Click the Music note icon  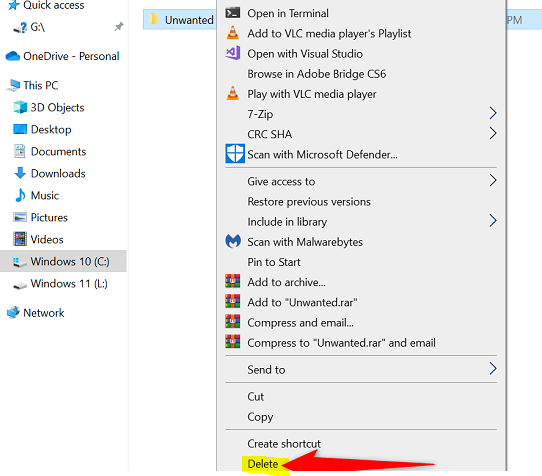tap(20, 195)
